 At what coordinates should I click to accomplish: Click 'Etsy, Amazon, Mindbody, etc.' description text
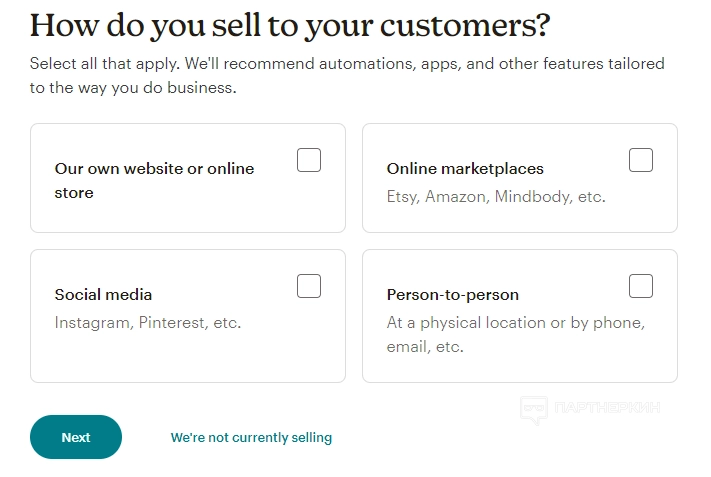(x=495, y=197)
